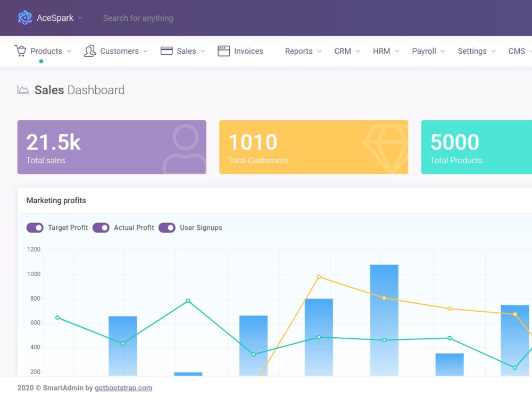Open the 5000 Total Products card
The height and width of the screenshot is (399, 532).
click(x=476, y=147)
